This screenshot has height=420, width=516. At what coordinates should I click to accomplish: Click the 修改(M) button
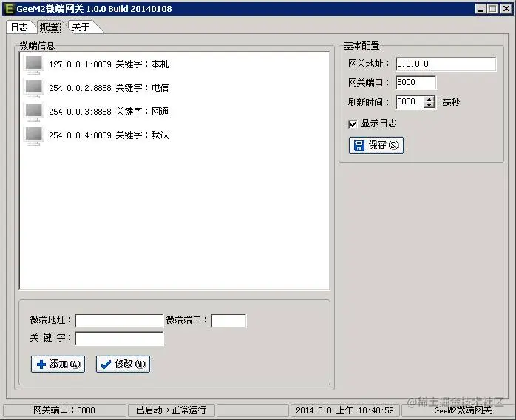point(123,364)
